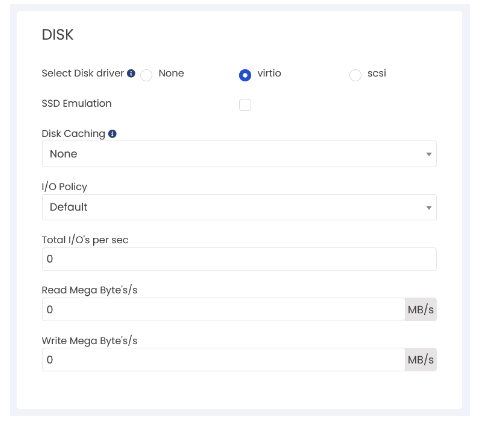Image resolution: width=488 pixels, height=425 pixels.
Task: Click the Disk Caching label text
Action: (x=73, y=134)
